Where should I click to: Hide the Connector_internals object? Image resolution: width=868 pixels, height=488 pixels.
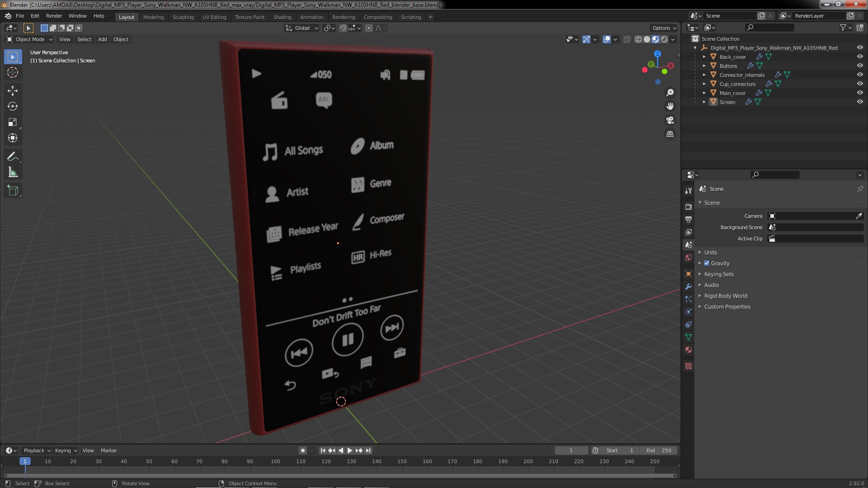click(x=859, y=75)
